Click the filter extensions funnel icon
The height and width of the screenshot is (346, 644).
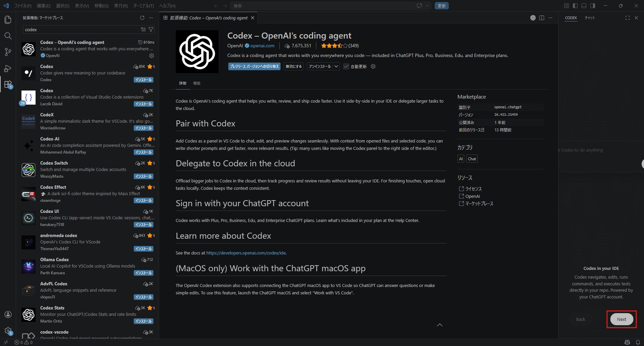click(x=151, y=30)
